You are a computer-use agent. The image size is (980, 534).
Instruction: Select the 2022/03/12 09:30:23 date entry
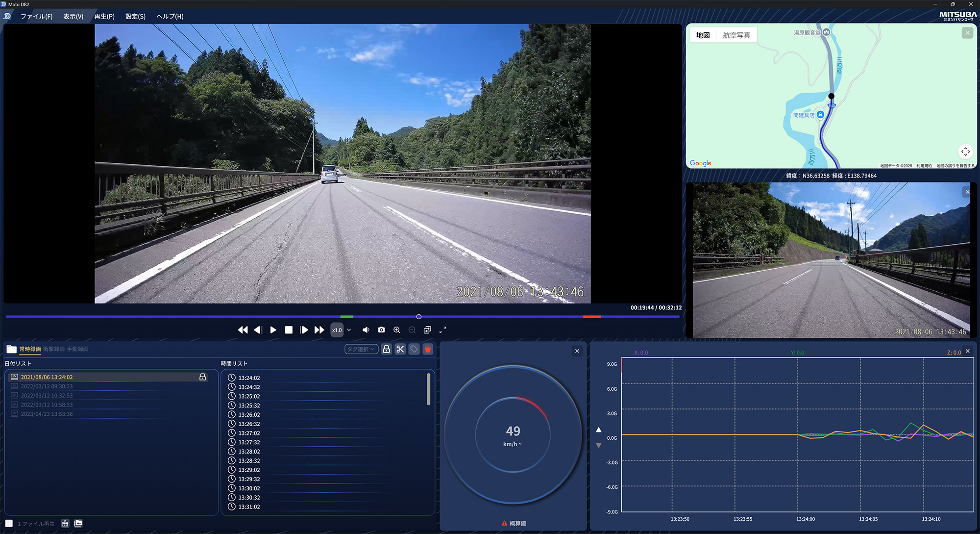pos(47,386)
